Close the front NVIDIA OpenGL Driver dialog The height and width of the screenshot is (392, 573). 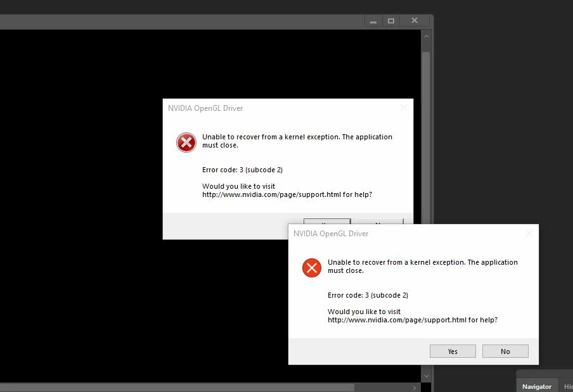coord(529,233)
